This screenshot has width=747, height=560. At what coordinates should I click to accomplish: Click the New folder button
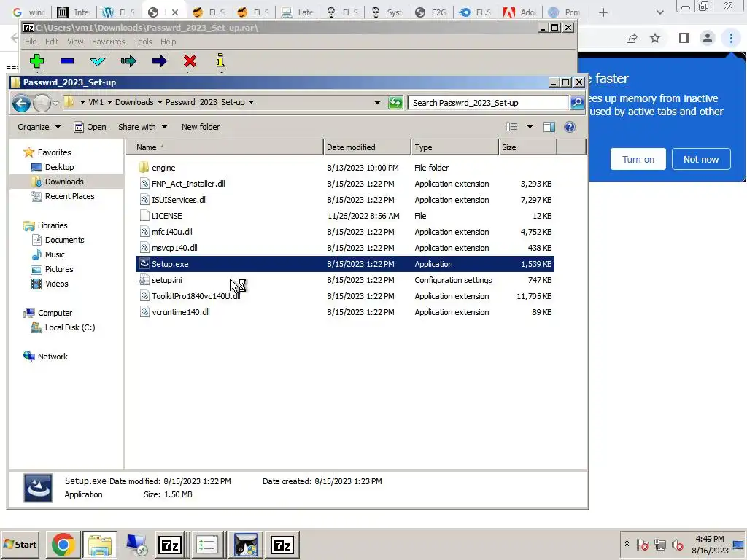tap(201, 127)
